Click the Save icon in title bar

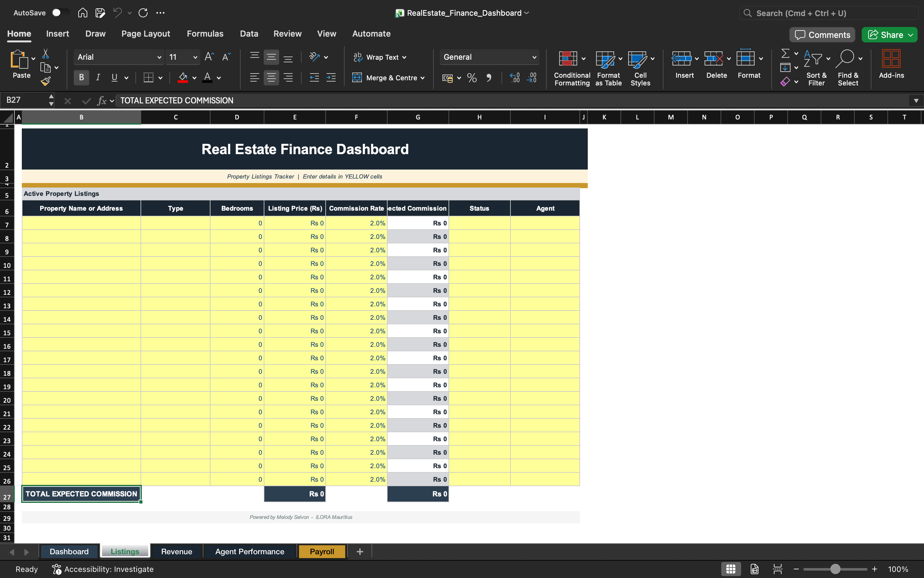point(100,13)
